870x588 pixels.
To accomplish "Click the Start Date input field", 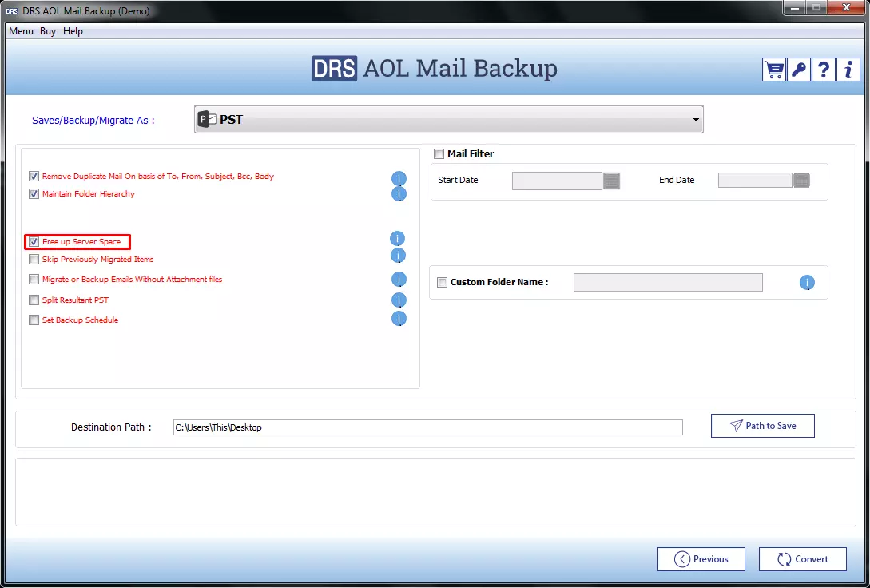I will tap(557, 181).
